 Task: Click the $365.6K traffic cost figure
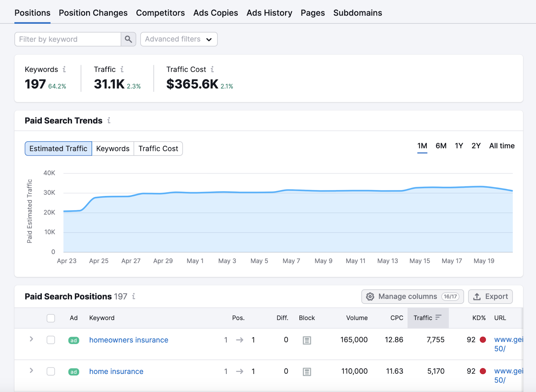(x=192, y=84)
